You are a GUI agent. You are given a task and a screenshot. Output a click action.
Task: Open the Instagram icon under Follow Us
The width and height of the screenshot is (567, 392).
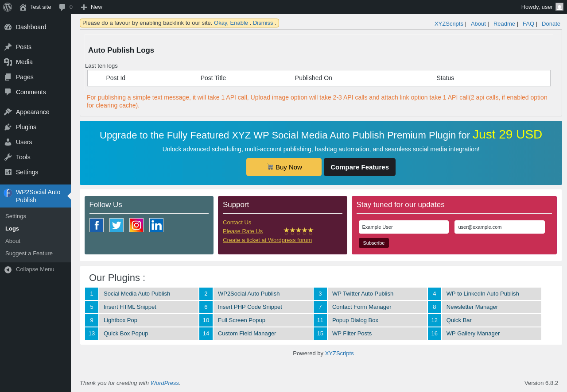(x=136, y=225)
